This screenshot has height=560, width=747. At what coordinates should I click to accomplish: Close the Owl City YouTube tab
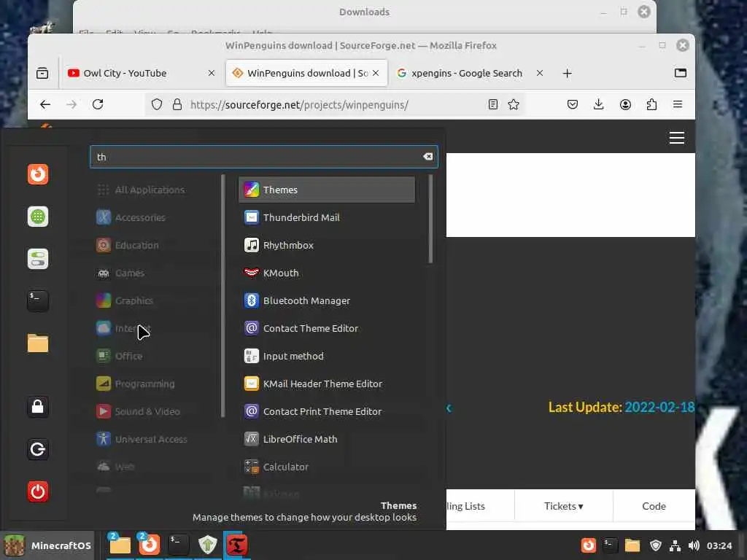tap(212, 73)
